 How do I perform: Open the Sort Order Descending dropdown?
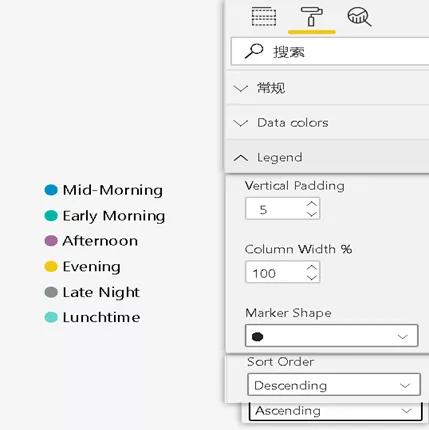(334, 385)
